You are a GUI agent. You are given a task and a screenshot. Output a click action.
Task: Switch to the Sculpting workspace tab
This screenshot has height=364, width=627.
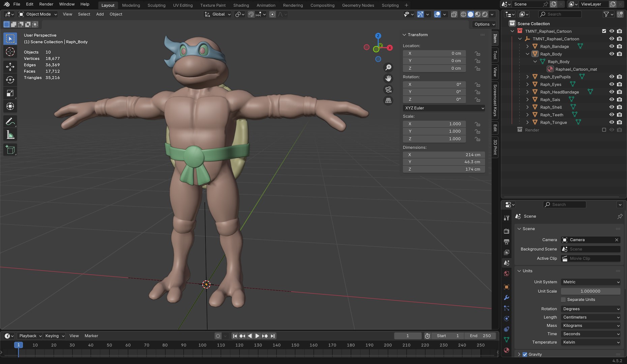[x=156, y=5]
